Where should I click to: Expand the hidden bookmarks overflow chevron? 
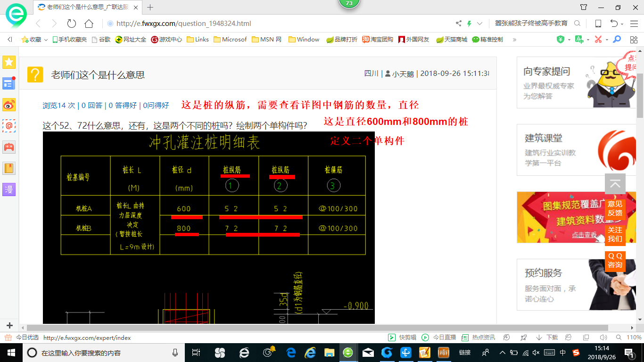tap(514, 40)
